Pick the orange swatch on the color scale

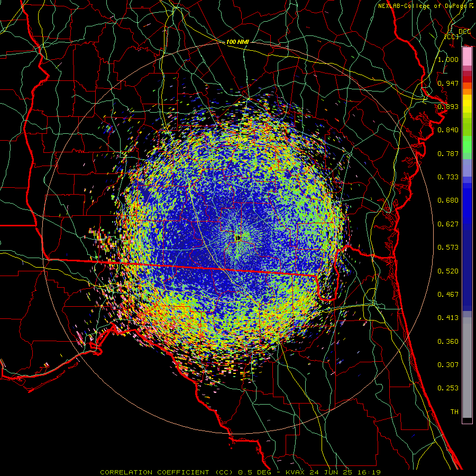[467, 91]
